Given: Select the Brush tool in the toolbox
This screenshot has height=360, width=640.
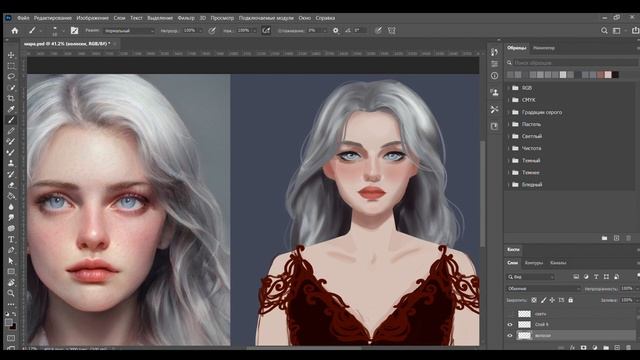Looking at the screenshot, I should [x=11, y=120].
